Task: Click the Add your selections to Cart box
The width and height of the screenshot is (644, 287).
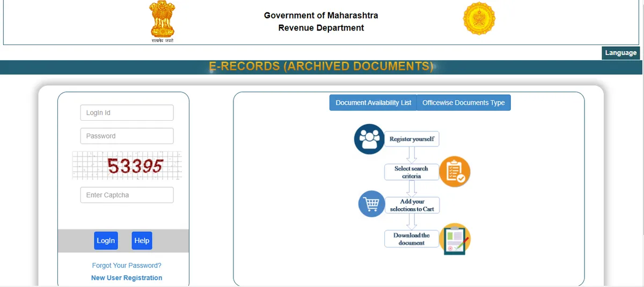Action: (412, 205)
